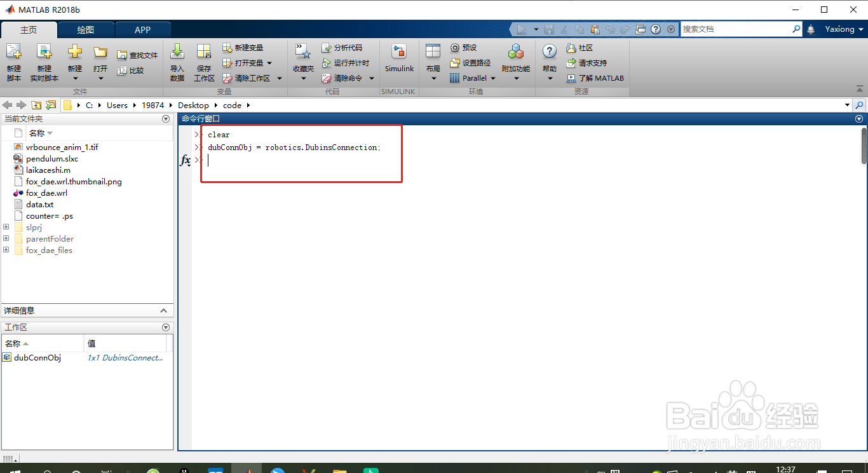Image resolution: width=868 pixels, height=473 pixels.
Task: Click 运行并计时 (Run and Time)
Action: tap(345, 63)
